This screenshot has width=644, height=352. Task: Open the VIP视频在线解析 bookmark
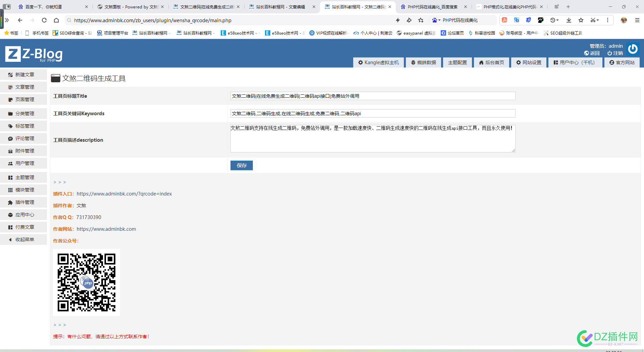[x=329, y=33]
